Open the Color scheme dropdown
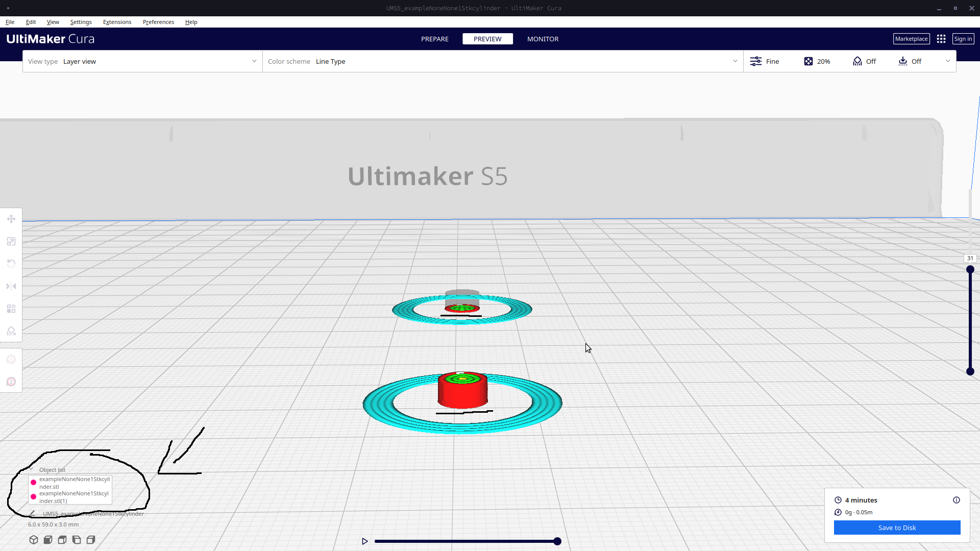 [x=503, y=61]
